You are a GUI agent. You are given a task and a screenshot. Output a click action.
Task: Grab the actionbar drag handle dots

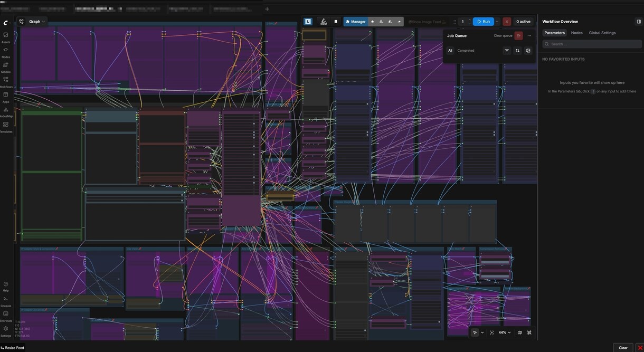coord(454,22)
